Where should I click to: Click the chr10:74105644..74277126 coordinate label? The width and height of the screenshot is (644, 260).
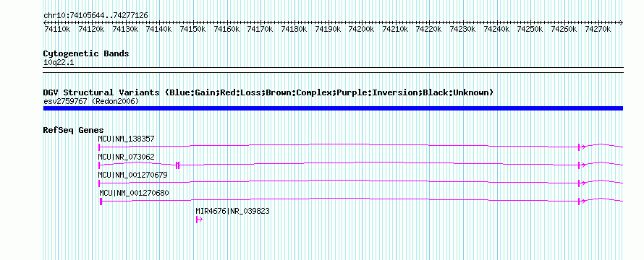click(96, 16)
